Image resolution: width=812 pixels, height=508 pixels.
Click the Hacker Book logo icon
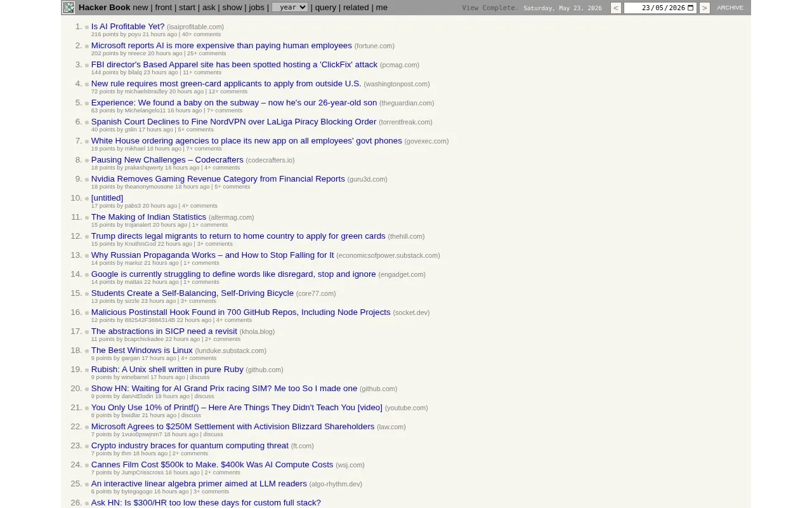(69, 8)
